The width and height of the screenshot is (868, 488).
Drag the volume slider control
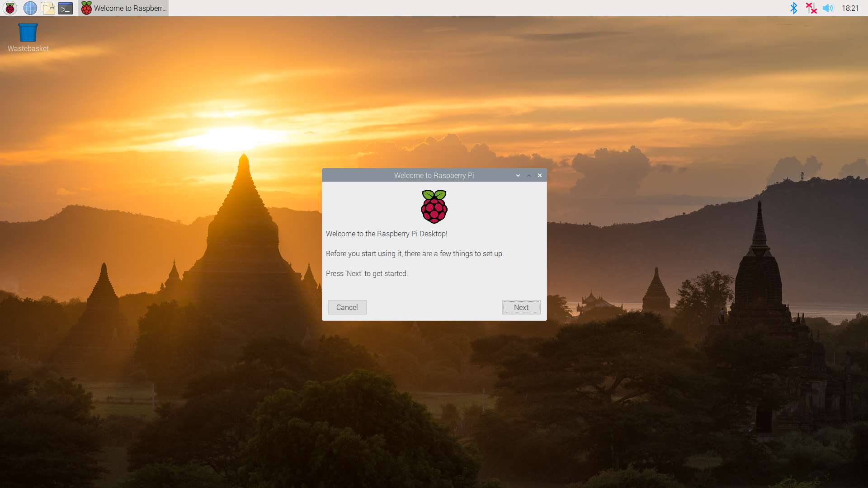click(827, 8)
